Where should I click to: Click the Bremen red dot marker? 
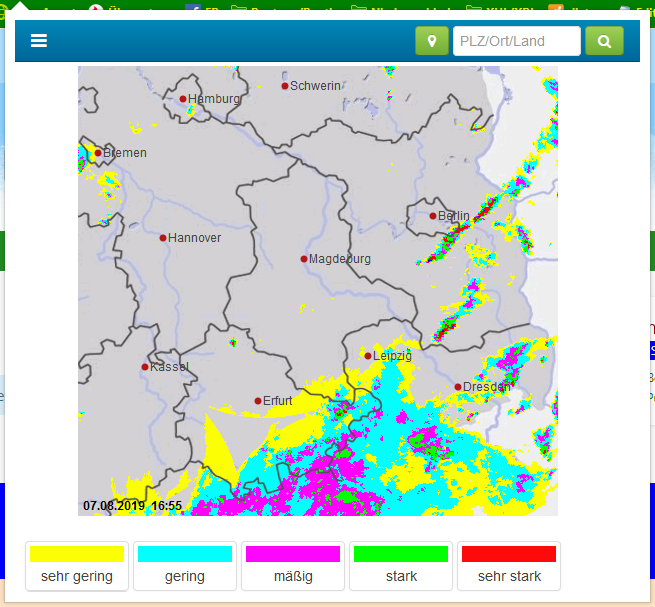98,153
